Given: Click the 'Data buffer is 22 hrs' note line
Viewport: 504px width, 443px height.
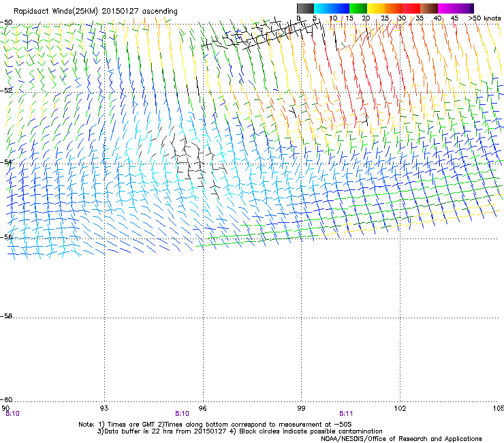Looking at the screenshot, I should 240,431.
